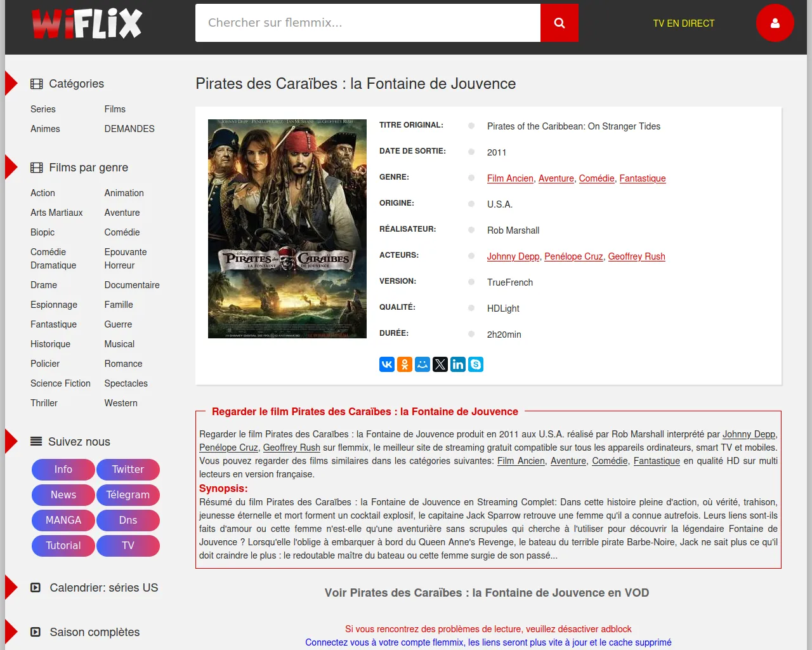
Task: Select the Western genre
Action: [121, 403]
